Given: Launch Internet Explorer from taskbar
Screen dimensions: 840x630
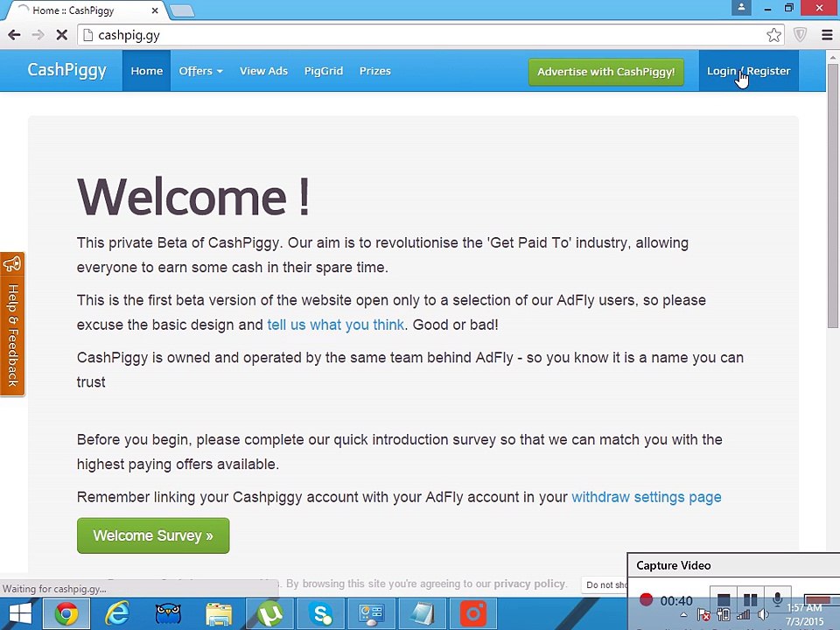Looking at the screenshot, I should 116,614.
